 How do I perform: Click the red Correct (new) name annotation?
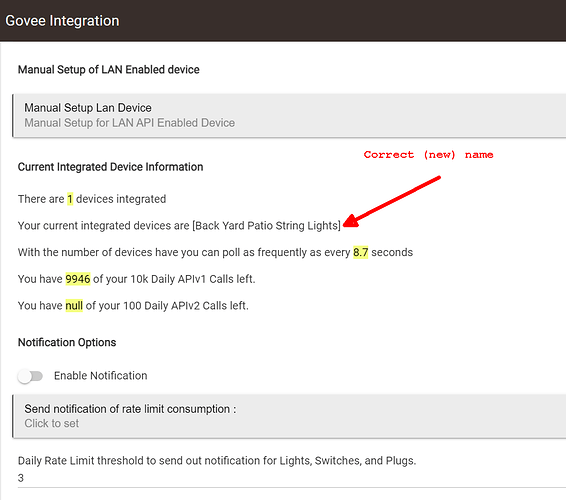click(428, 155)
